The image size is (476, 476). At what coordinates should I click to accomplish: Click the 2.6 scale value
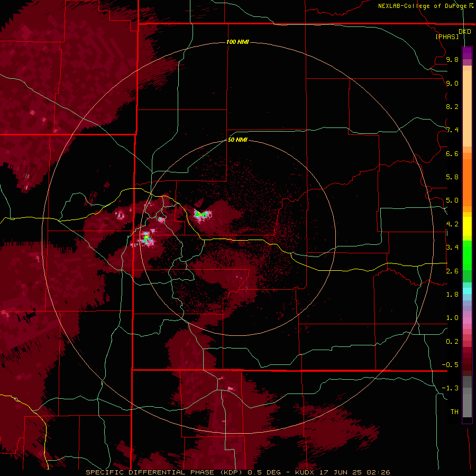[452, 271]
